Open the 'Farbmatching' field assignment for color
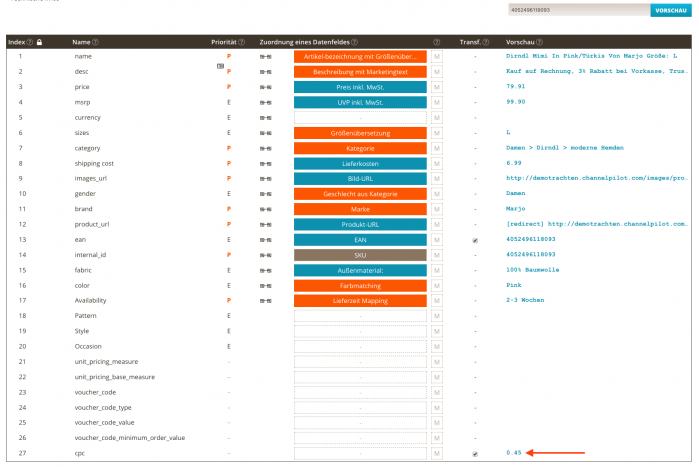Viewport: 699px width, 467px height. click(x=360, y=285)
